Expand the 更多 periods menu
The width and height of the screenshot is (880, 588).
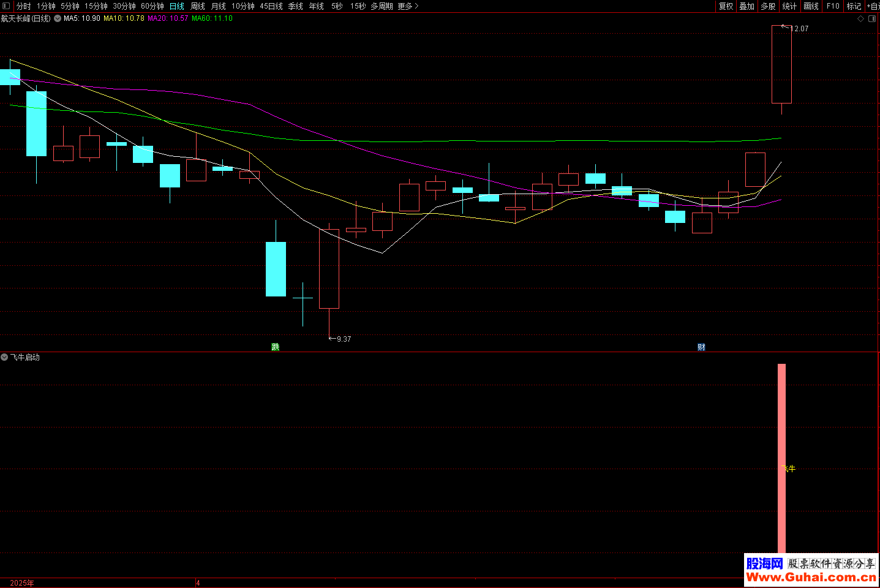(408, 6)
